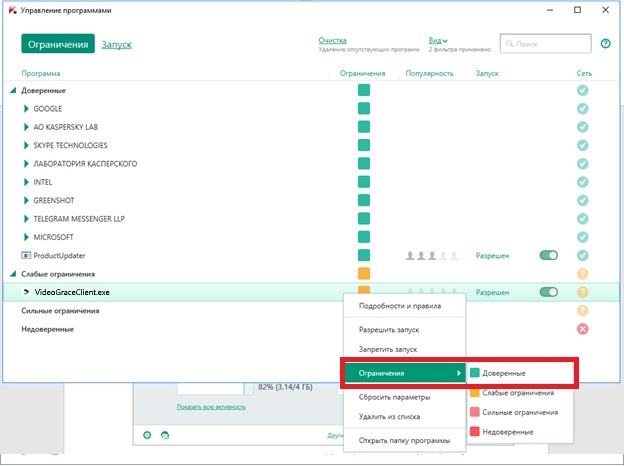Click the network checkmark for Доверенные group

[583, 90]
